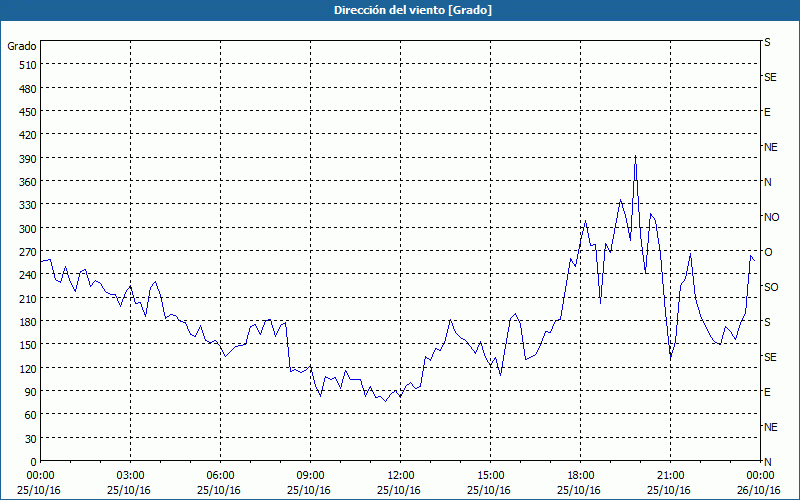
Task: Select the 150 degree axis label
Action: tap(28, 345)
